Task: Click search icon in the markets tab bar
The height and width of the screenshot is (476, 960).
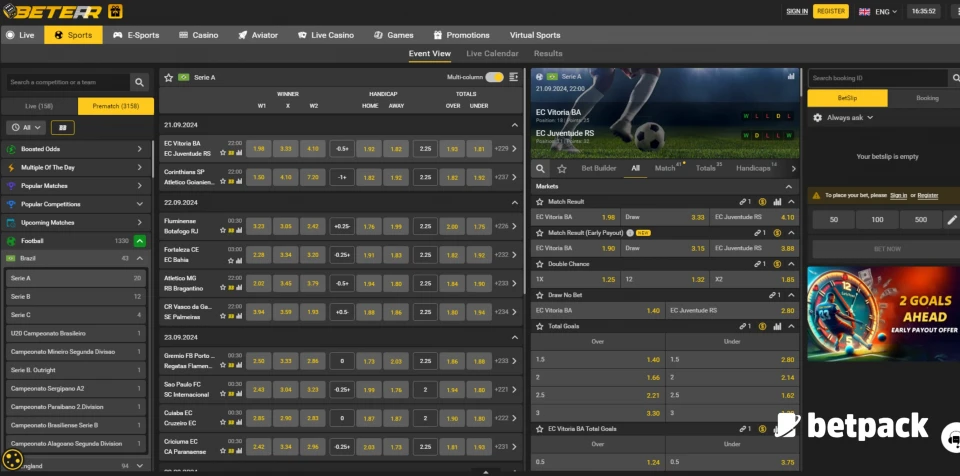Action: pos(541,168)
